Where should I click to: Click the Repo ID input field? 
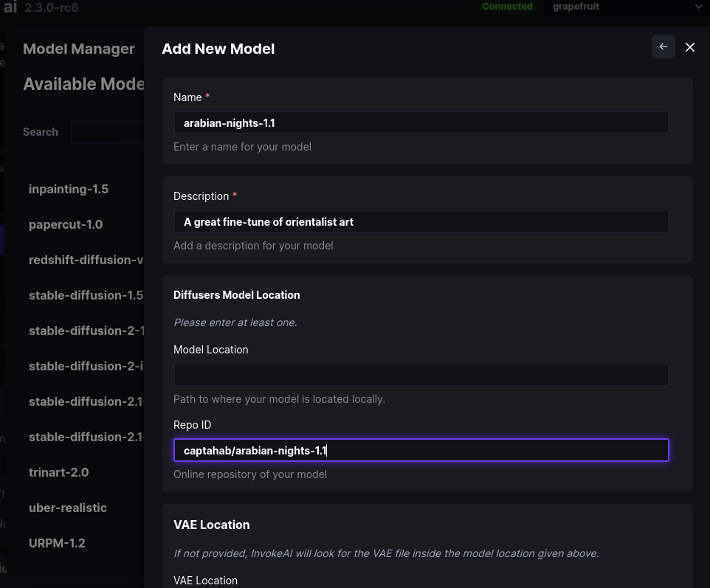click(421, 450)
